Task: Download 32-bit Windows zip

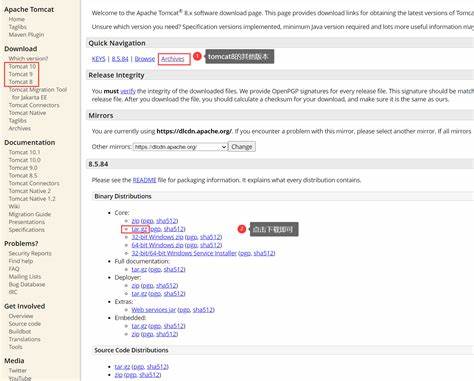Action: click(x=157, y=237)
